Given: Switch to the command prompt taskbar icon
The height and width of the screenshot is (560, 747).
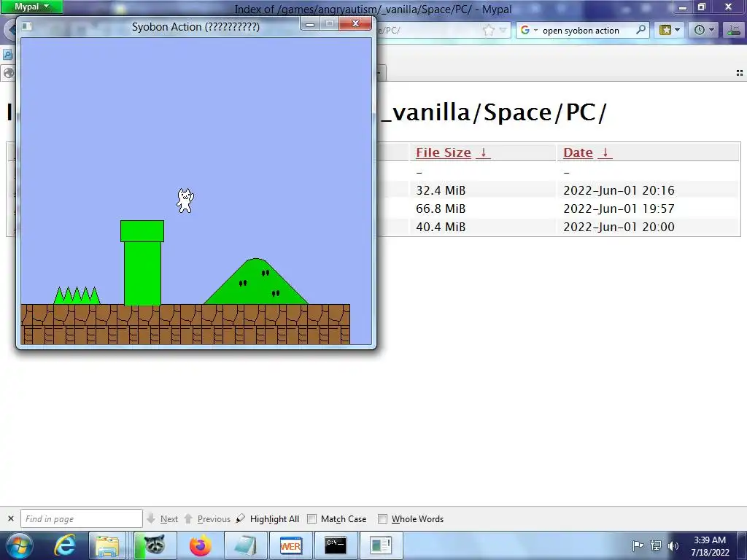Looking at the screenshot, I should point(336,545).
